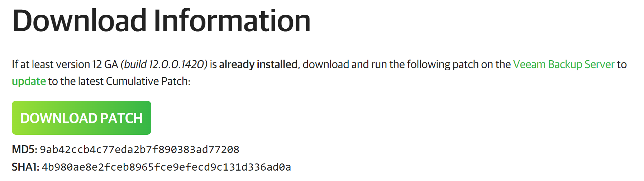Viewport: 644px width, 181px height.
Task: Click the word 'Download' in the heading
Action: [80, 20]
